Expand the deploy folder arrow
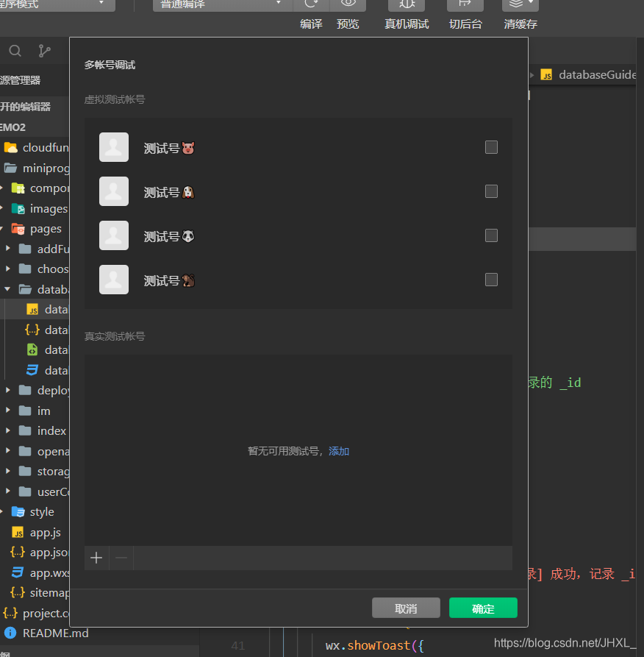Image resolution: width=644 pixels, height=657 pixels. [7, 390]
